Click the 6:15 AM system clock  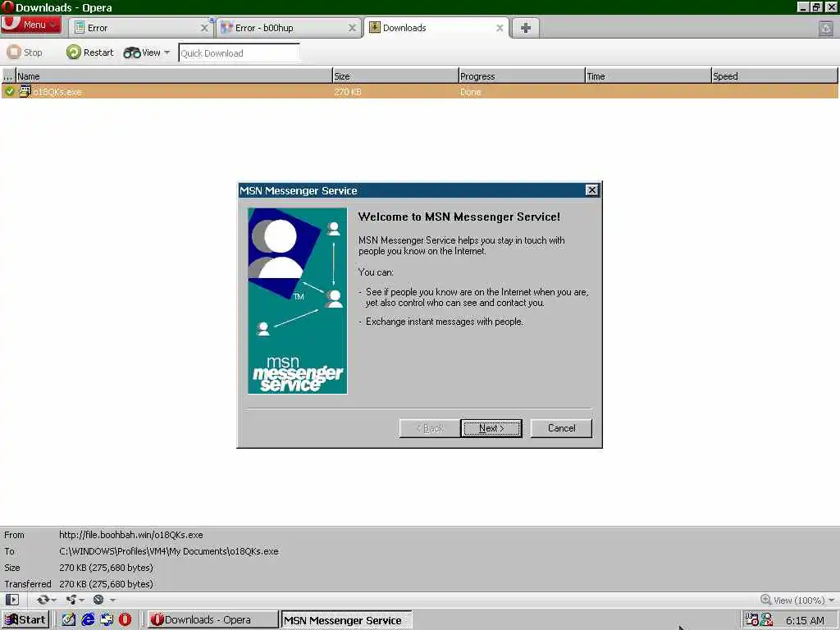click(805, 620)
